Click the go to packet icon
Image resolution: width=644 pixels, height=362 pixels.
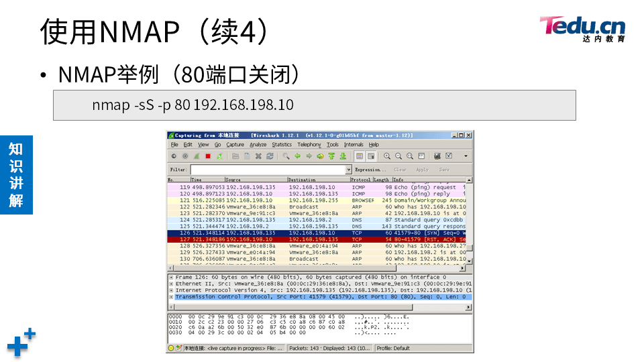click(x=320, y=156)
